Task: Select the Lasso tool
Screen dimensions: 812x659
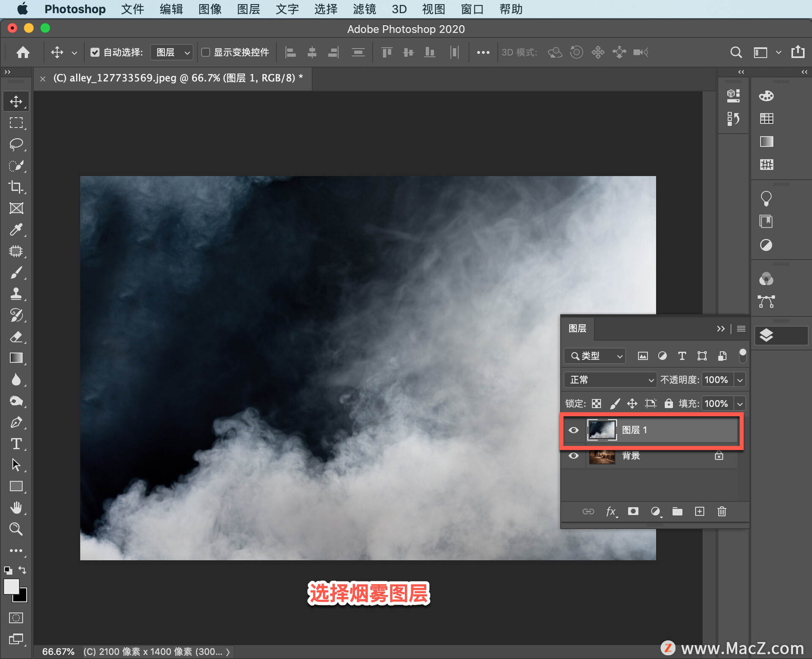Action: tap(16, 144)
